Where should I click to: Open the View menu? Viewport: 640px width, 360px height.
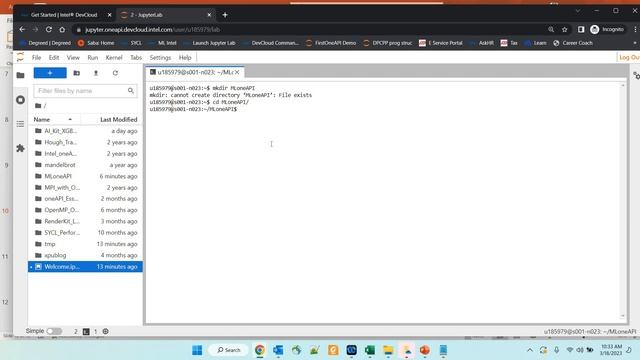click(x=73, y=58)
